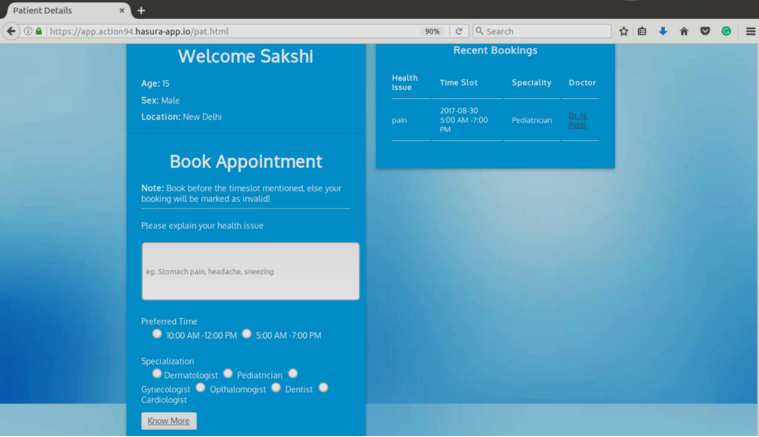759x437 pixels.
Task: Click the Health Issue column header
Action: [405, 83]
